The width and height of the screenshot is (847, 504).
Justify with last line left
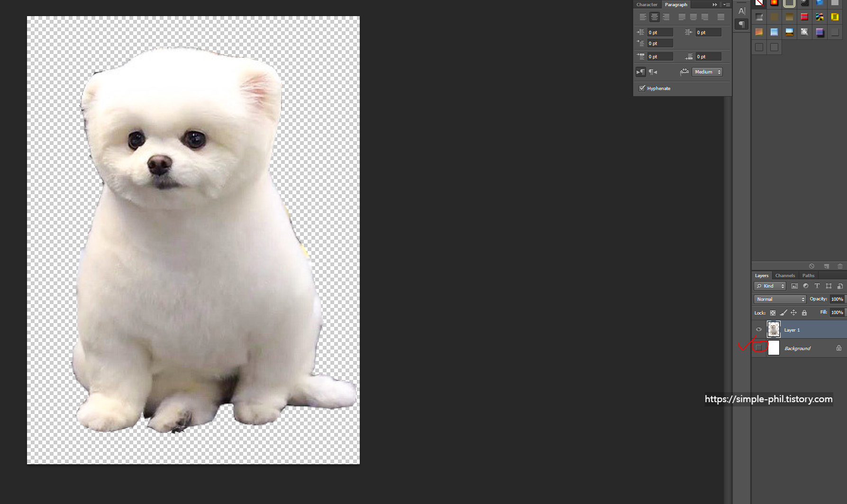click(x=682, y=17)
